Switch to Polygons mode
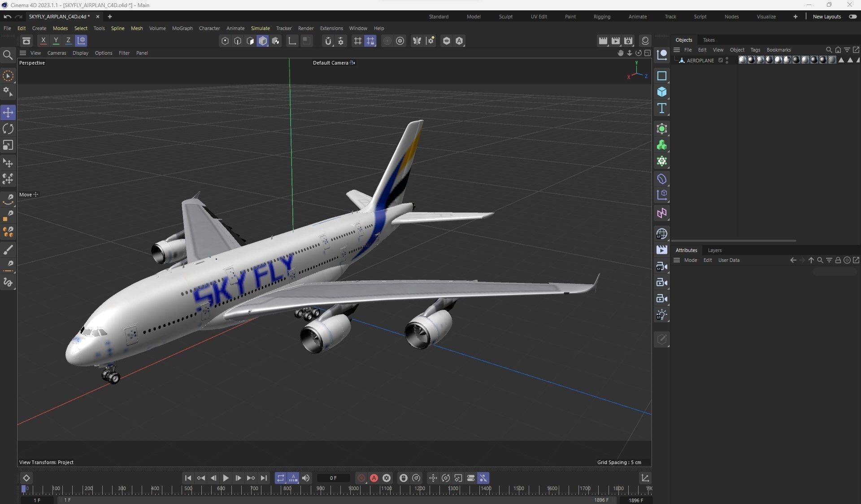Screen dimensions: 861x504 pos(250,41)
